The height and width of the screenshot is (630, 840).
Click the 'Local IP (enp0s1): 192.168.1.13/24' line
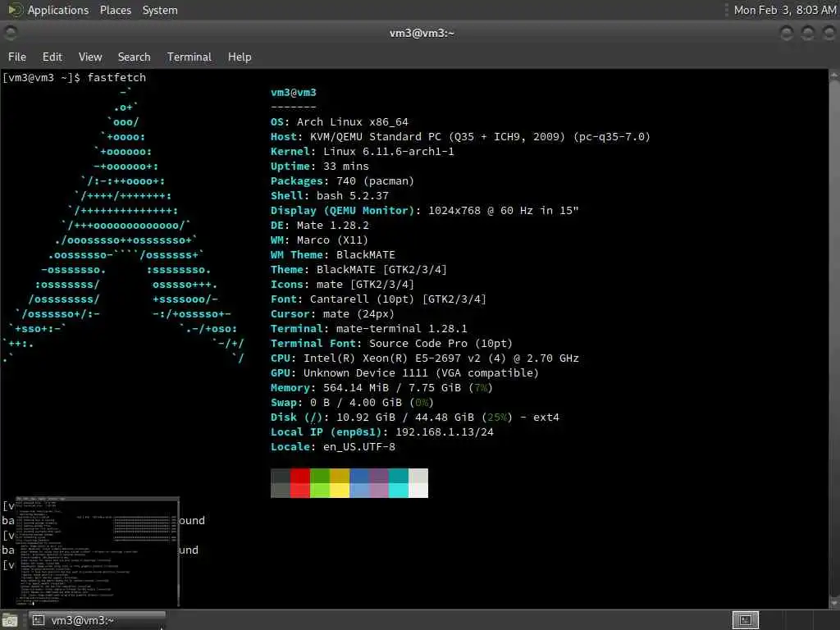click(382, 431)
